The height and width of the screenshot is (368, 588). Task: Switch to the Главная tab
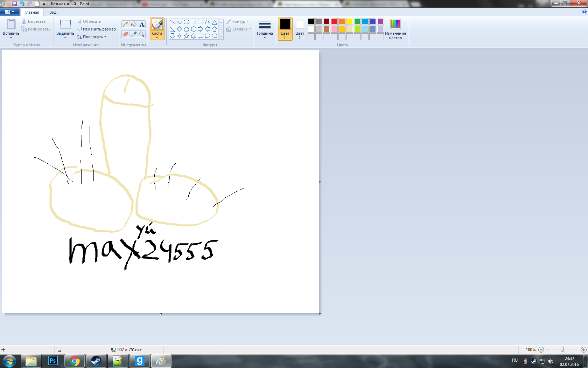click(32, 12)
